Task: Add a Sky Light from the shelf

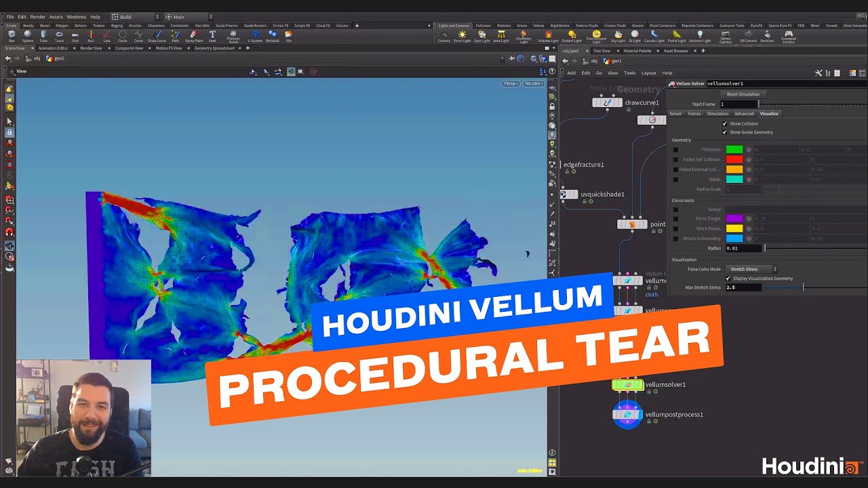Action: 618,36
